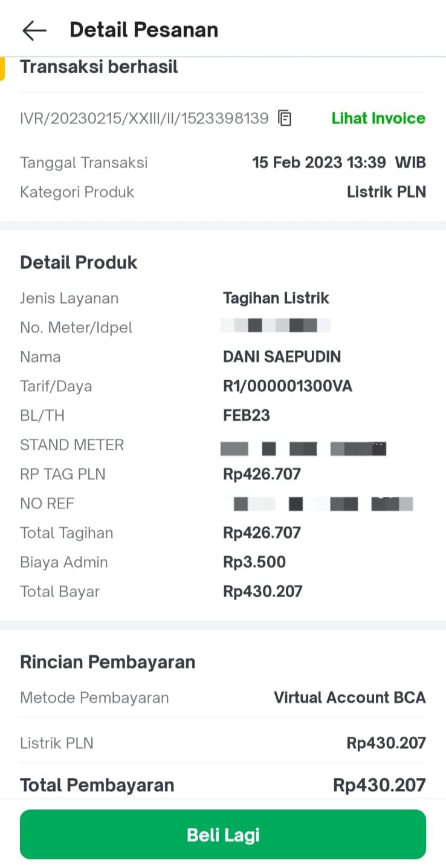Select the Tagihan Listrik service value

276,298
